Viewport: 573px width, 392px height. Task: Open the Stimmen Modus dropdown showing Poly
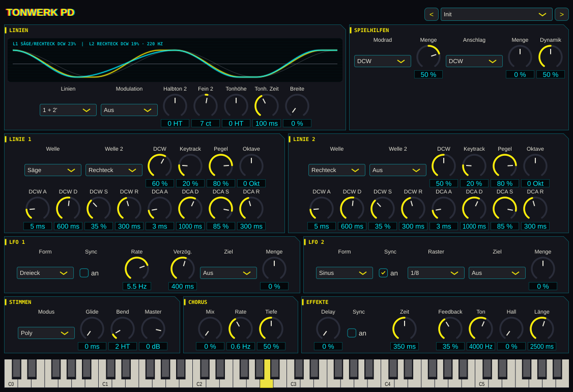[46, 333]
